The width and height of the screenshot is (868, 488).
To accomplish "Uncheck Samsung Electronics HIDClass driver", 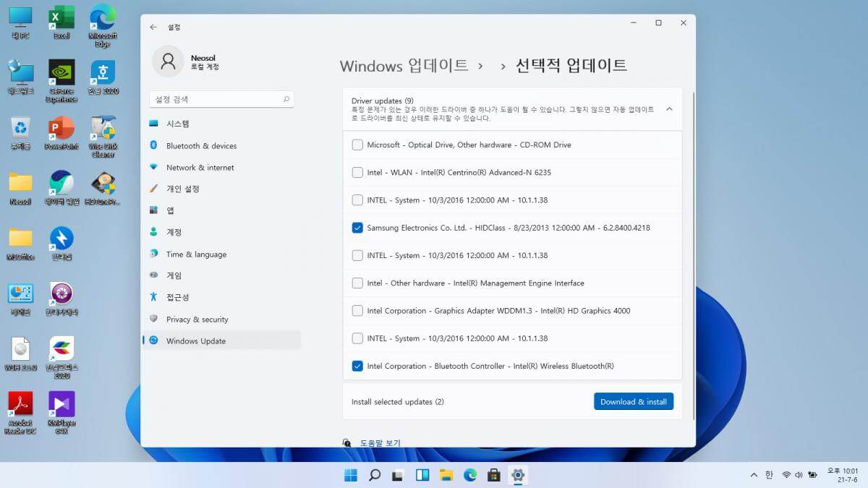I will point(357,228).
